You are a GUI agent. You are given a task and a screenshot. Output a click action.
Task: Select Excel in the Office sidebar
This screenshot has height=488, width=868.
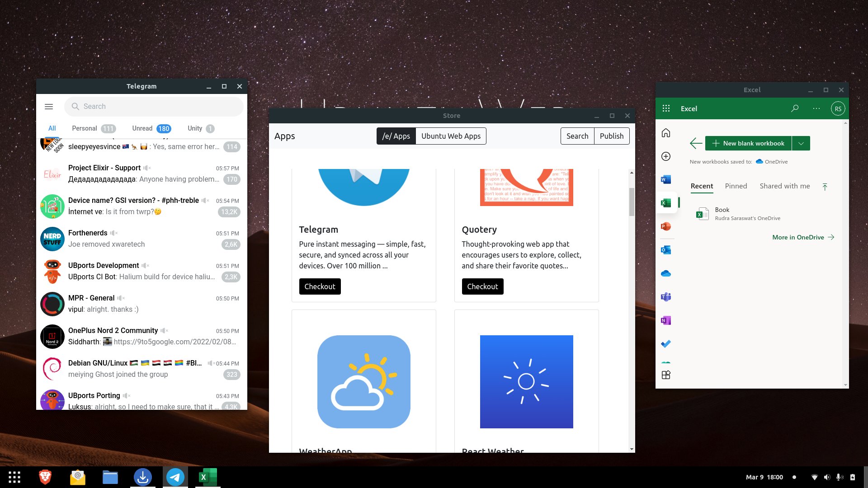point(666,203)
